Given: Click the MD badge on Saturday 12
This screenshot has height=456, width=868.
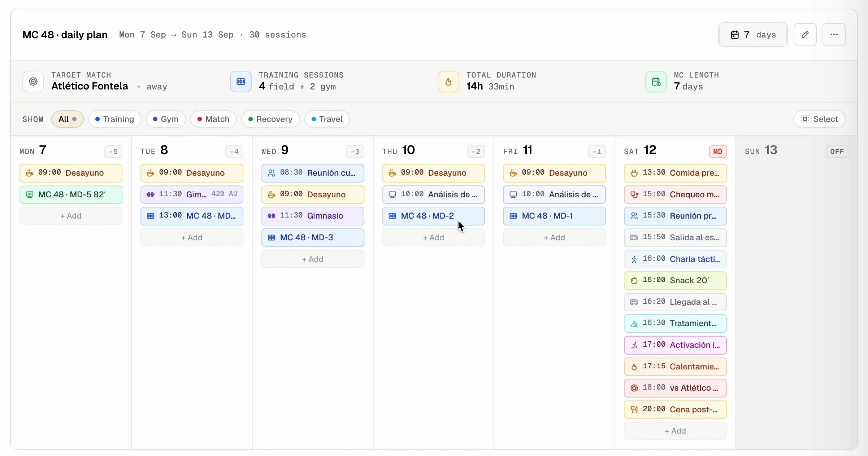Looking at the screenshot, I should [x=717, y=152].
